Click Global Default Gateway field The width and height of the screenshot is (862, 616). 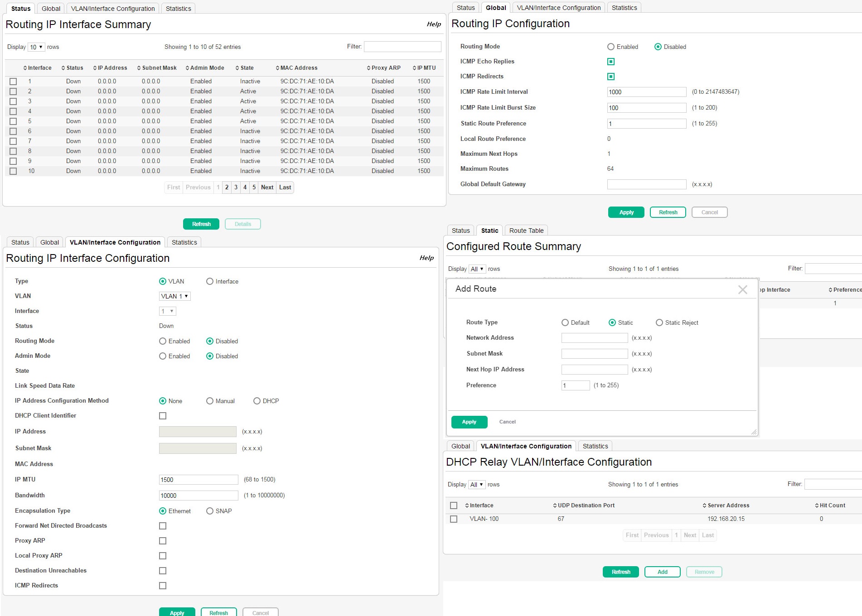(x=647, y=184)
